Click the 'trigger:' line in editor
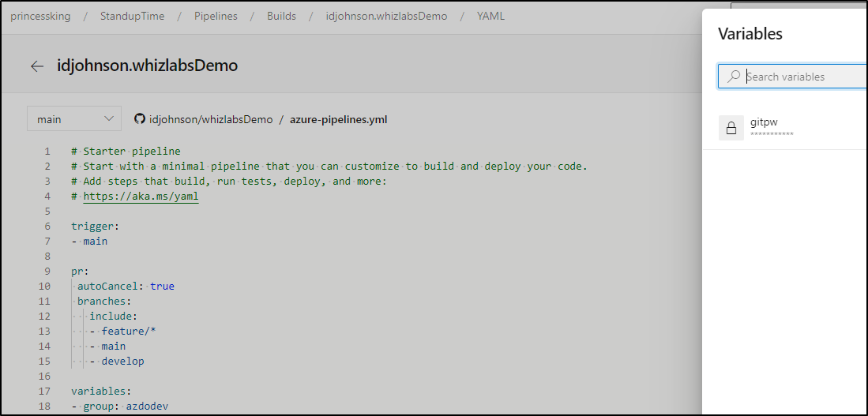The image size is (868, 416). coord(96,226)
